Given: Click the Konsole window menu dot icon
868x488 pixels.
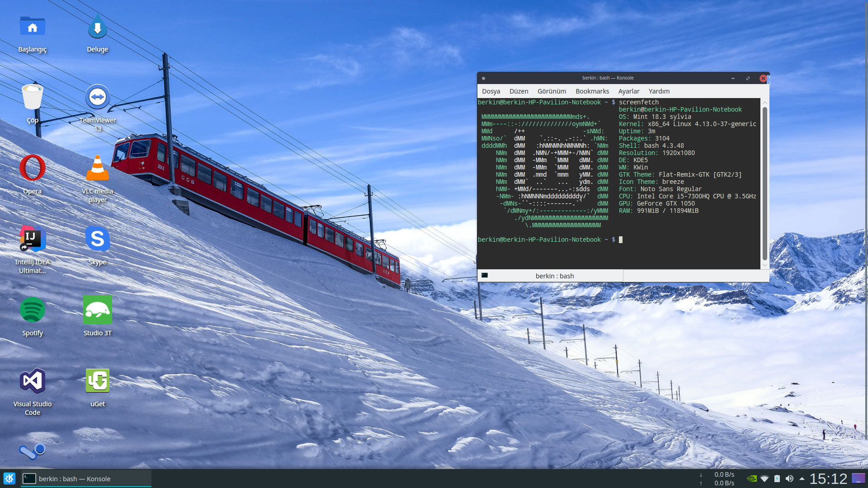Looking at the screenshot, I should [x=483, y=78].
